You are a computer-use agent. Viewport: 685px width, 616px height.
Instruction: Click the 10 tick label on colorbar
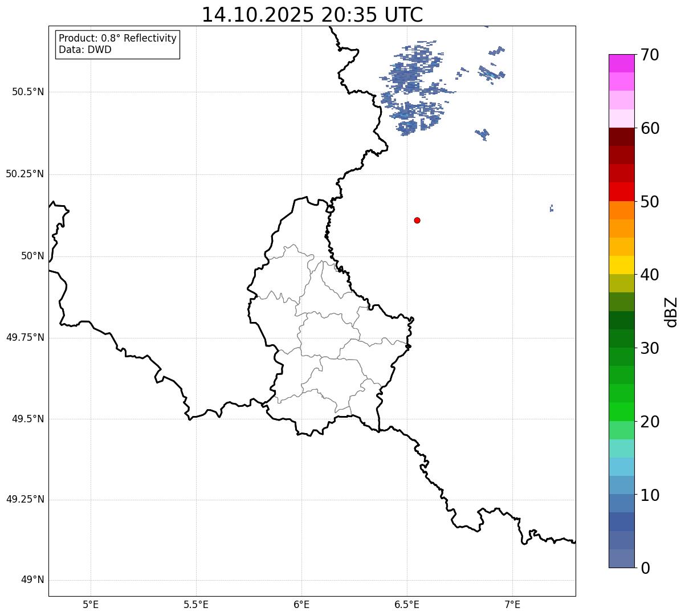(650, 495)
